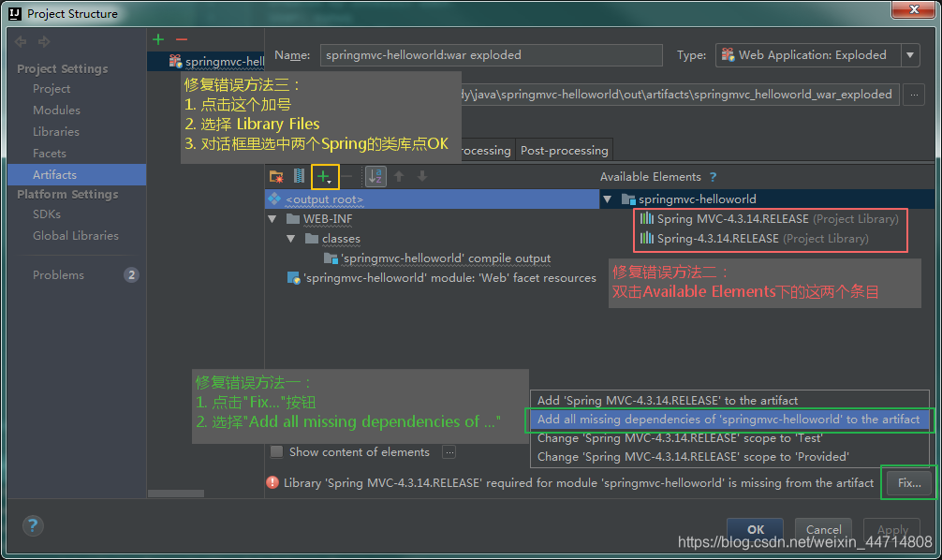
Task: Open the Post-processing tab
Action: 564,150
